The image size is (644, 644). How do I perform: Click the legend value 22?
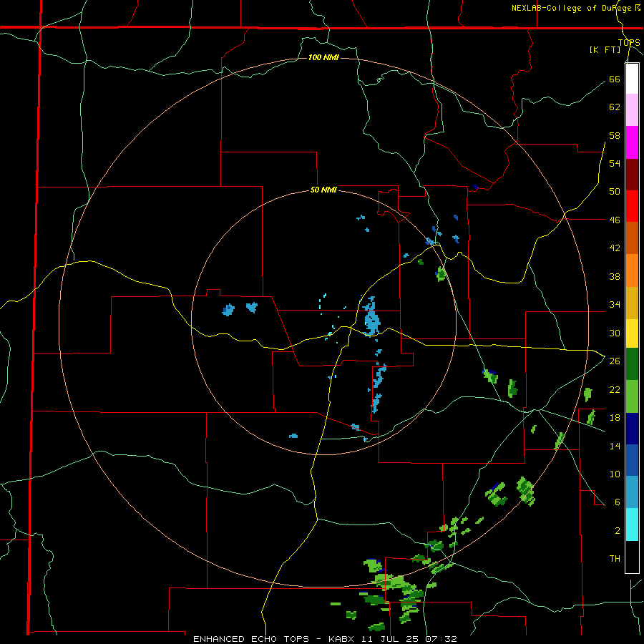615,389
